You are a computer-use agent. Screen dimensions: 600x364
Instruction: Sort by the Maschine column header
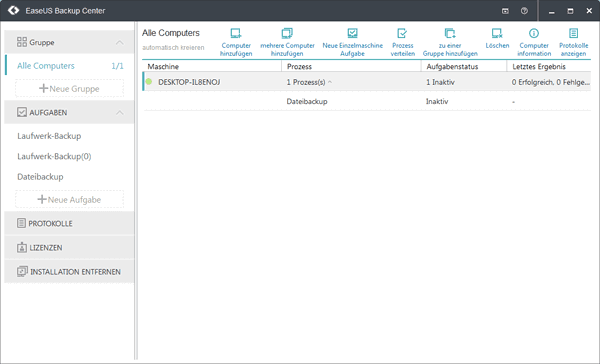(212, 67)
